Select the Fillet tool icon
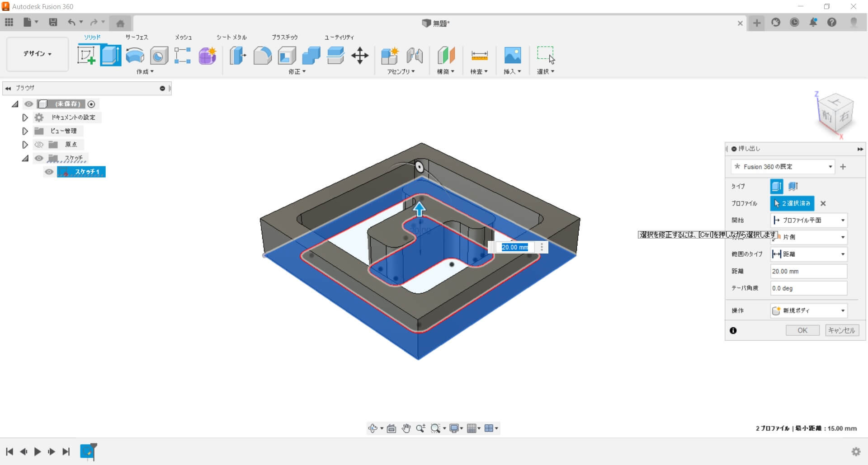The height and width of the screenshot is (465, 868). [x=262, y=56]
